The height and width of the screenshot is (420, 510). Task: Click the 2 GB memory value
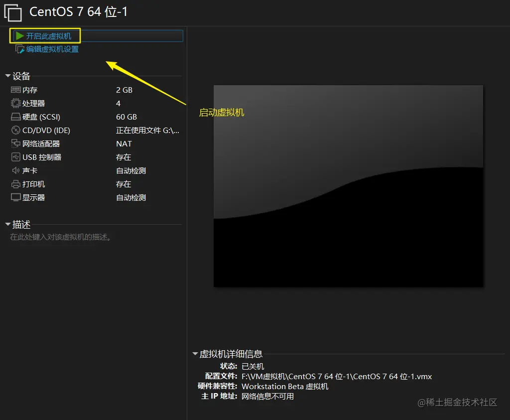[x=124, y=90]
